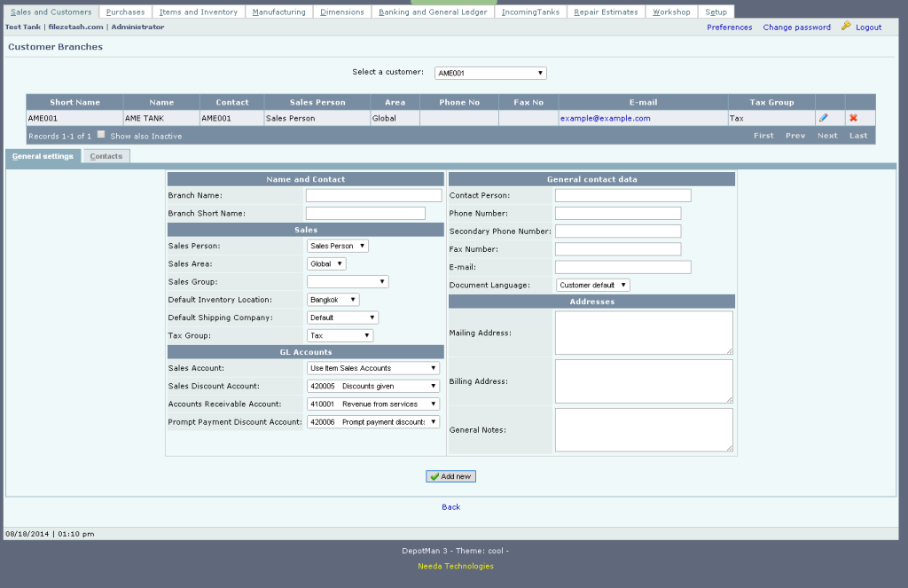
Task: Click the Global area cell
Action: pos(395,118)
